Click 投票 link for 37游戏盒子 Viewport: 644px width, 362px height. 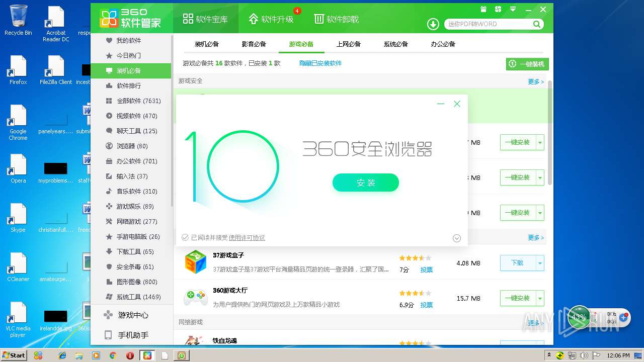[x=427, y=270]
